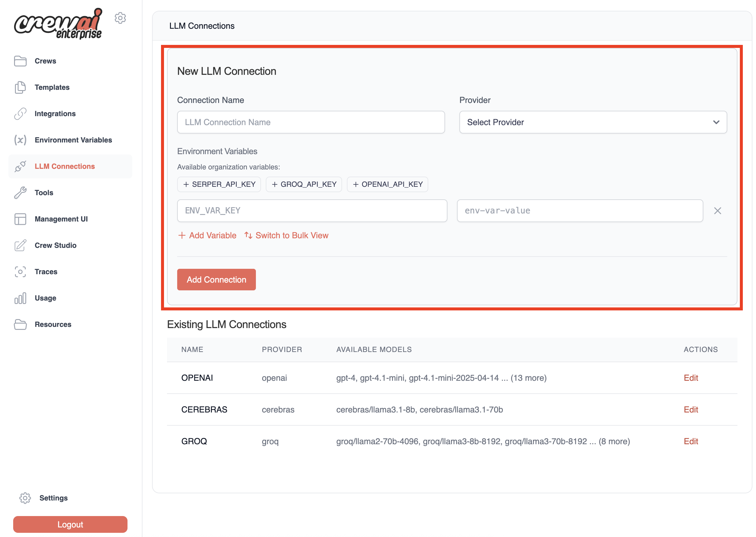Remove the env variable row with X
Image resolution: width=756 pixels, height=537 pixels.
click(x=717, y=211)
